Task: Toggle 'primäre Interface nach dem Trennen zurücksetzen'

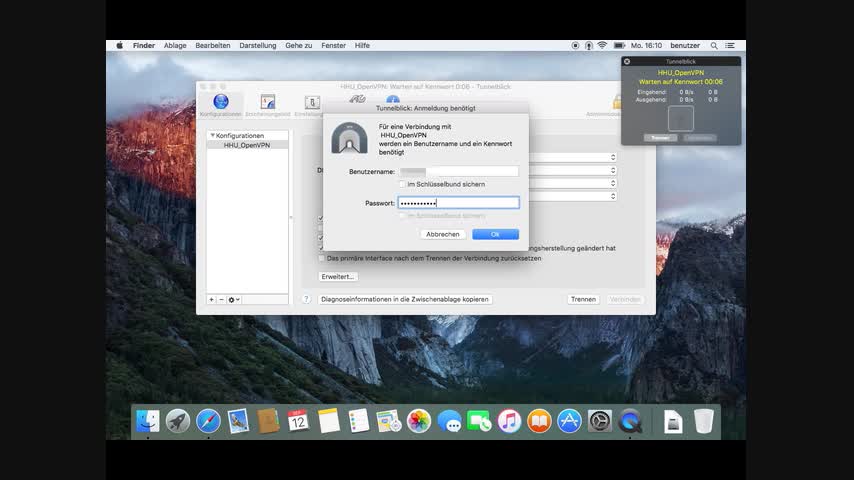Action: (321, 258)
